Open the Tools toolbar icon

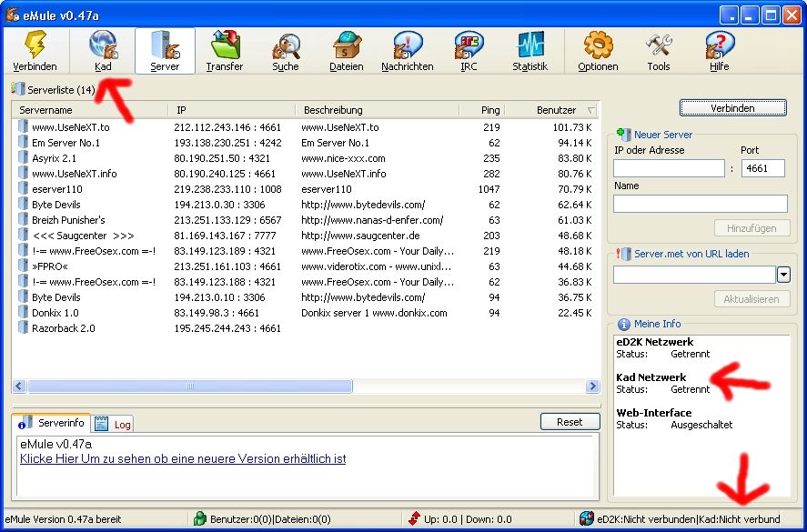[659, 45]
